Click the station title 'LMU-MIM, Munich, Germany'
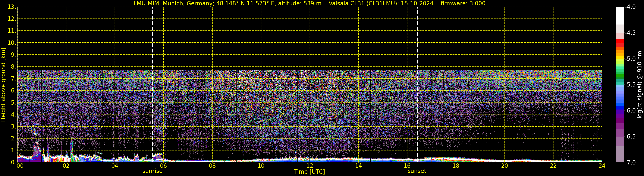Screen dimensions: 644x176 (173, 3)
